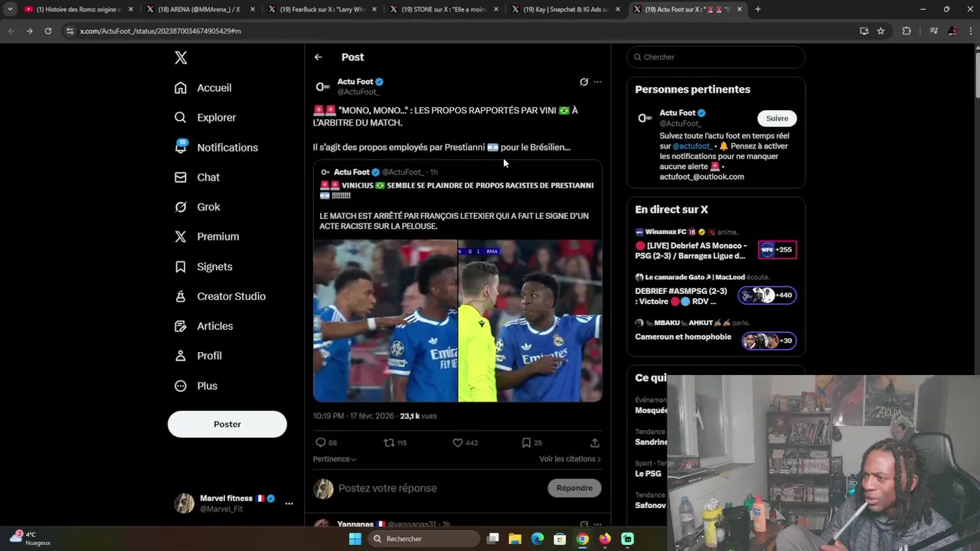Open the @actufoot_ mention link in the bio
Image resolution: width=980 pixels, height=551 pixels.
pyautogui.click(x=692, y=146)
